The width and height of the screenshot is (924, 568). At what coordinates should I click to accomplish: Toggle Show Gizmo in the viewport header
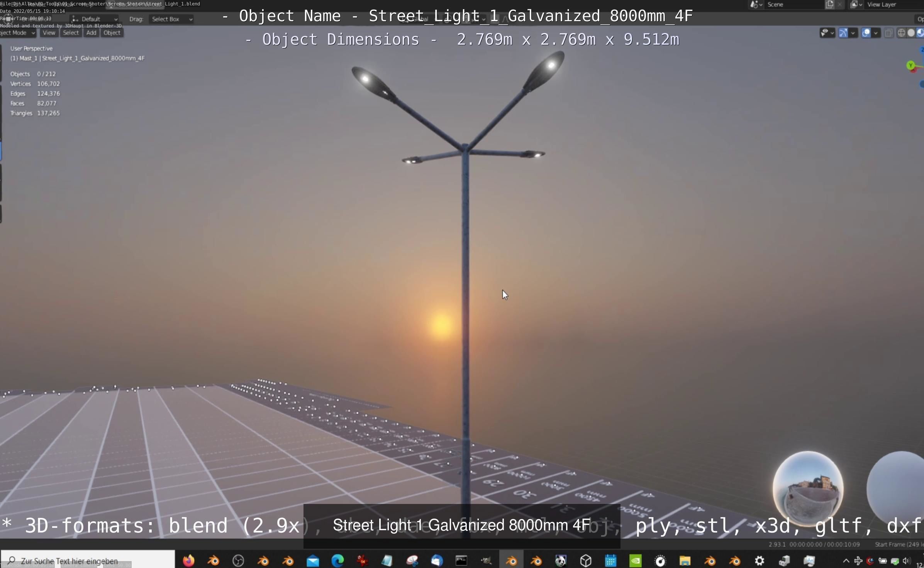point(843,33)
